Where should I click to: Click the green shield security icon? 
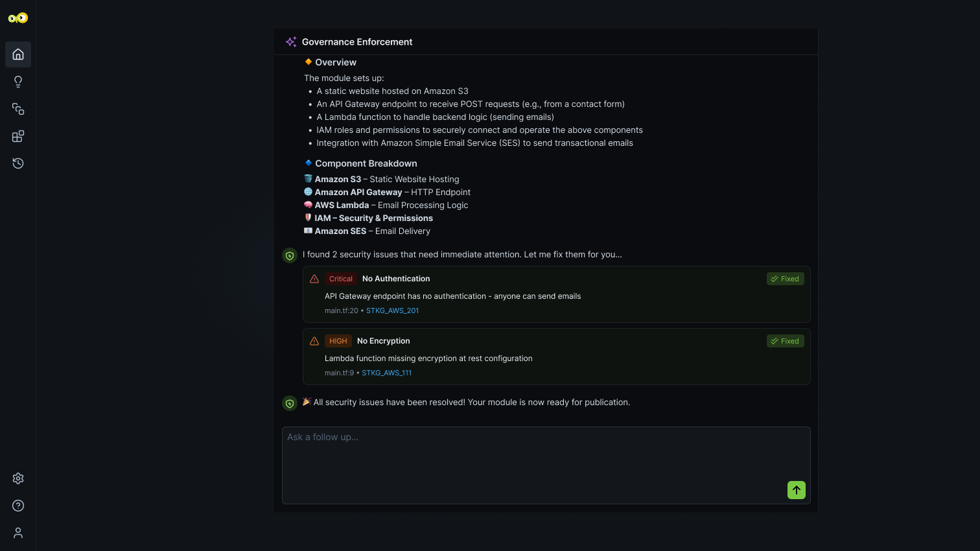coord(290,255)
